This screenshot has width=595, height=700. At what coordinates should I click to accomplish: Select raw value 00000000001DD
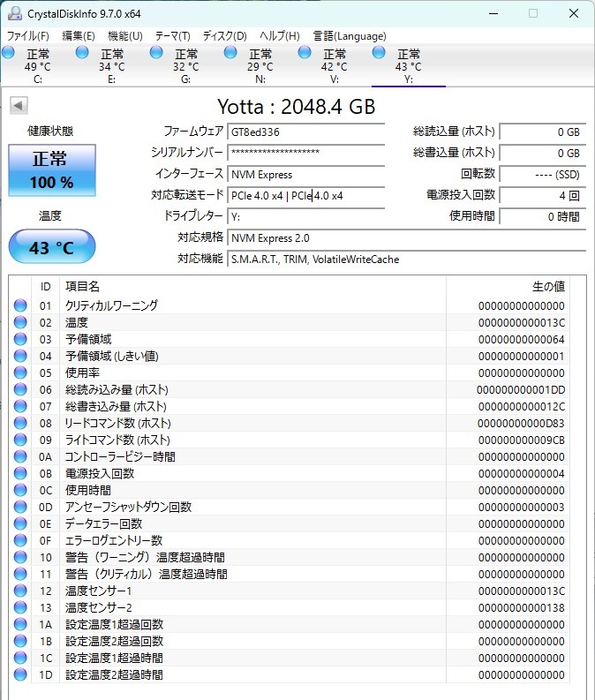(x=521, y=390)
